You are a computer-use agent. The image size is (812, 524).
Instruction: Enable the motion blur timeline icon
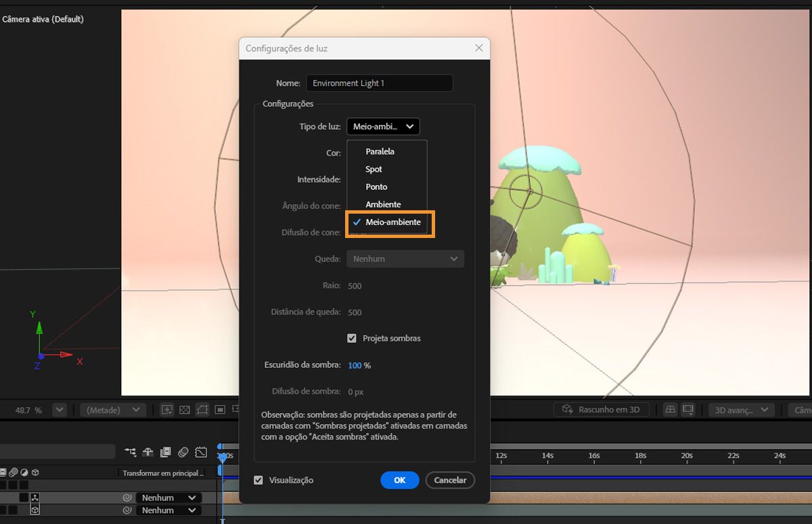point(183,452)
